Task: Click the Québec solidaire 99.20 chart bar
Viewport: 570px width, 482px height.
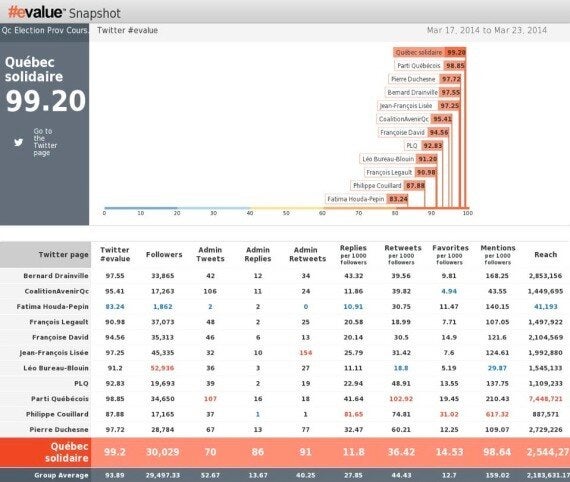Action: tap(429, 52)
